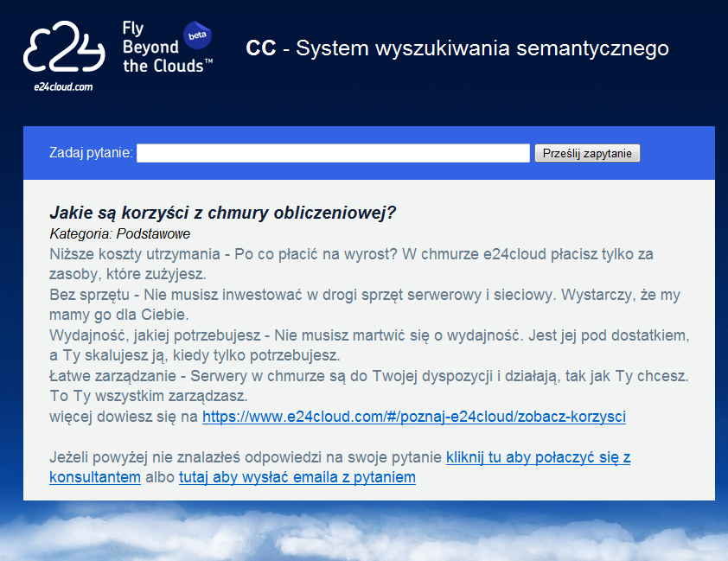Screen dimensions: 728x561
Task: Click the question title 'Jakie są korzyści z chmury obliczeniowej?'
Action: pyautogui.click(x=223, y=213)
